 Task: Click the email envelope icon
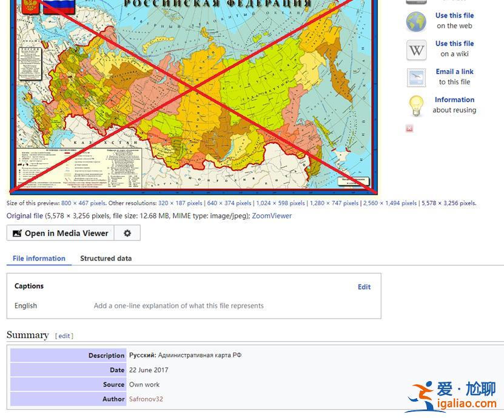(x=416, y=77)
